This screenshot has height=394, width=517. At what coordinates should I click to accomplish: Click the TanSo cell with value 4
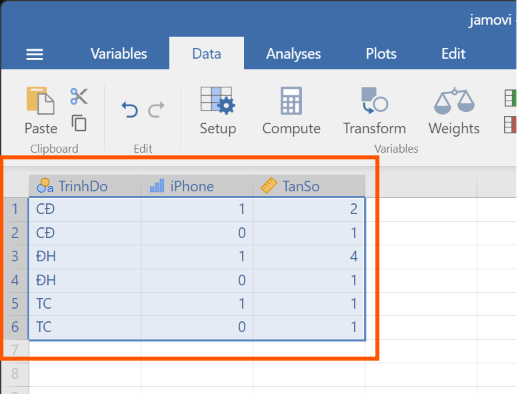point(309,256)
